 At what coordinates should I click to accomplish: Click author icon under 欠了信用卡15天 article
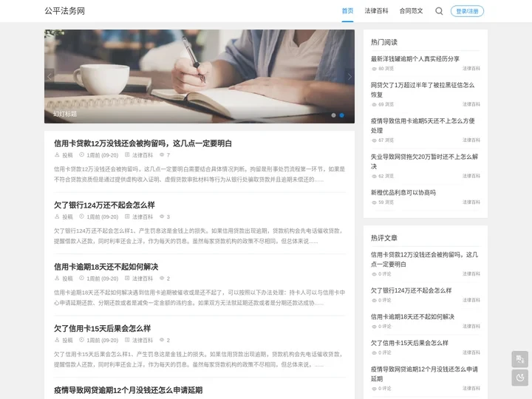pos(57,340)
